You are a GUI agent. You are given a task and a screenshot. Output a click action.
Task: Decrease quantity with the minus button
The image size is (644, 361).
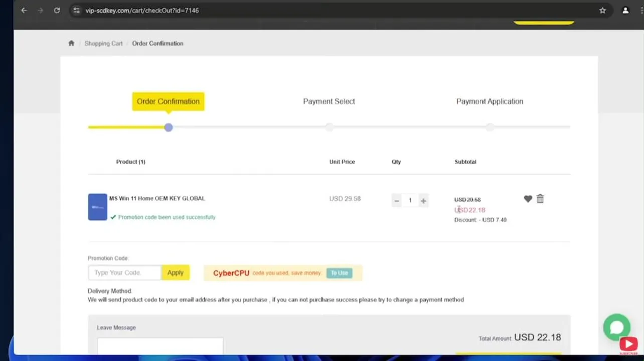point(397,201)
